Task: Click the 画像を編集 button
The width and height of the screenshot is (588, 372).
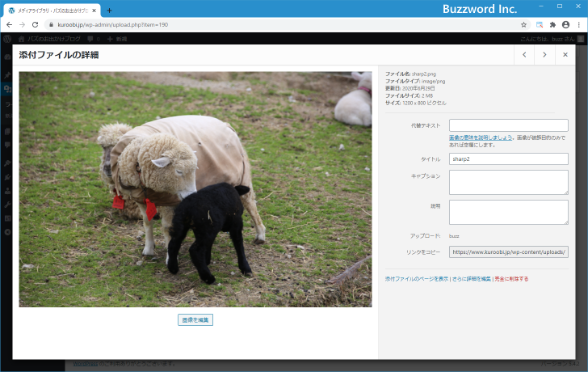Action: tap(195, 320)
